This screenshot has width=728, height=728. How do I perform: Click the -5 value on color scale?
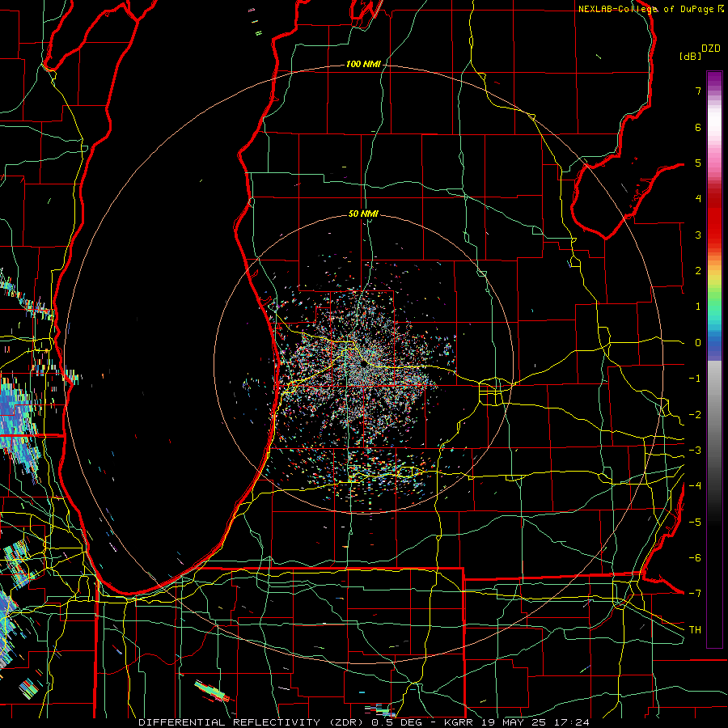pos(695,523)
